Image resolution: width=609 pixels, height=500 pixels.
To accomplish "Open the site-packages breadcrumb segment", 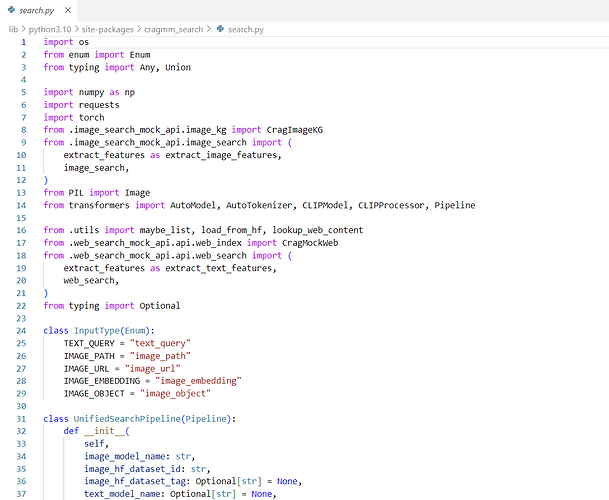I will click(107, 30).
